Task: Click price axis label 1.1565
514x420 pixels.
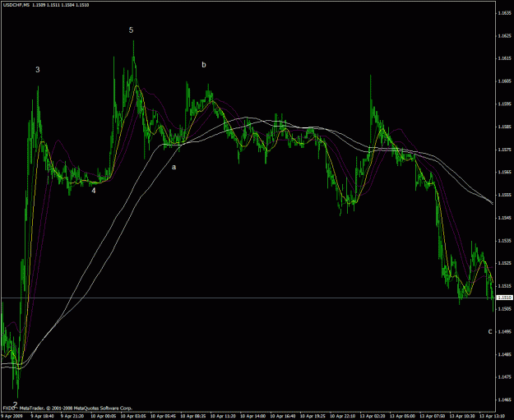Action: click(x=504, y=173)
